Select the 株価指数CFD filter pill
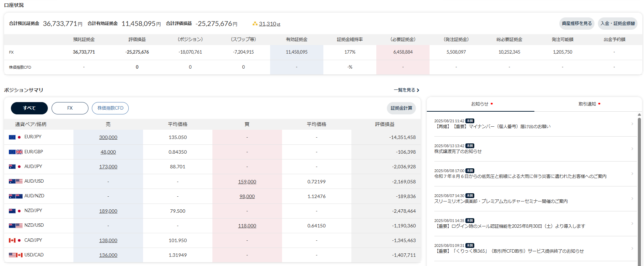Image resolution: width=644 pixels, height=266 pixels. pyautogui.click(x=110, y=108)
